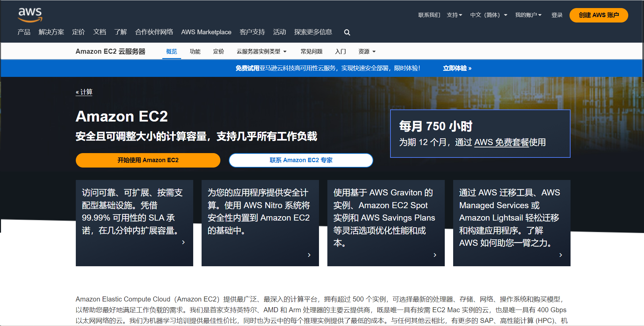Open the 99.99% 可用性 SLA card
The height and width of the screenshot is (326, 644).
135,223
